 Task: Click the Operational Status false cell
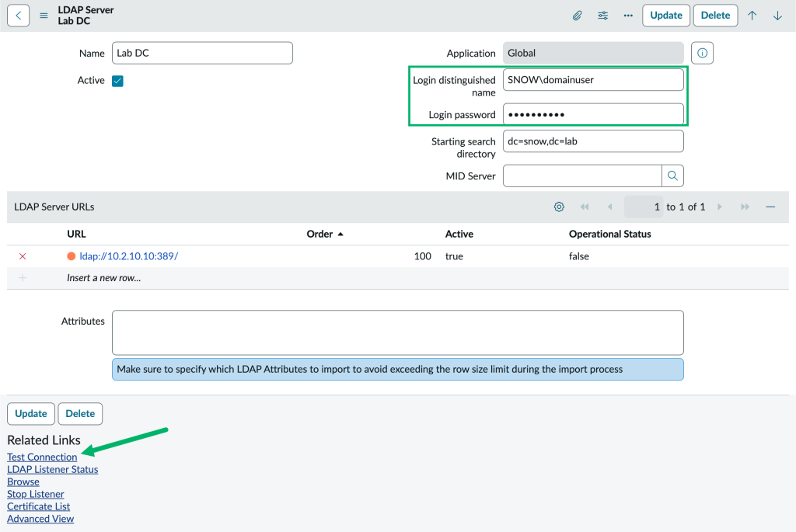tap(578, 256)
